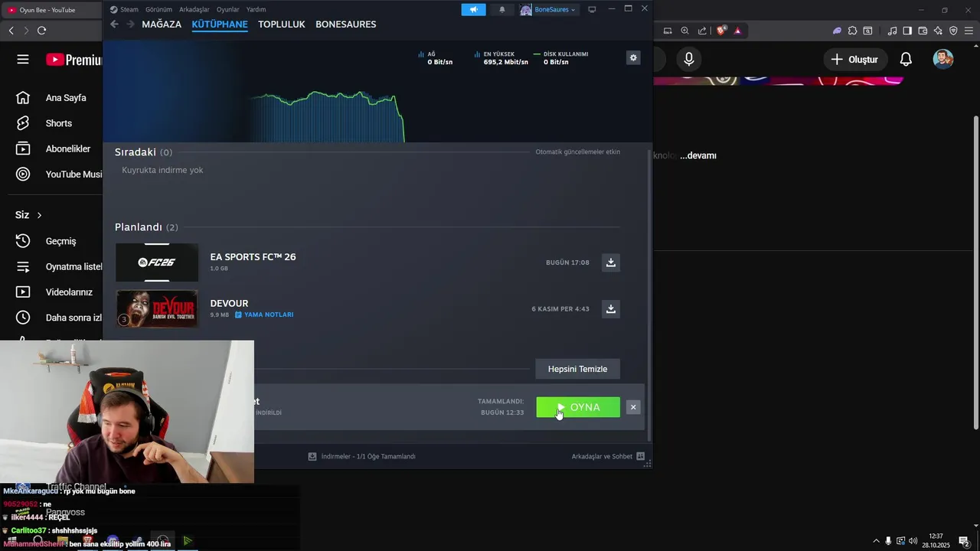Open Steam downloads settings gear
The height and width of the screenshot is (551, 980).
coord(632,57)
